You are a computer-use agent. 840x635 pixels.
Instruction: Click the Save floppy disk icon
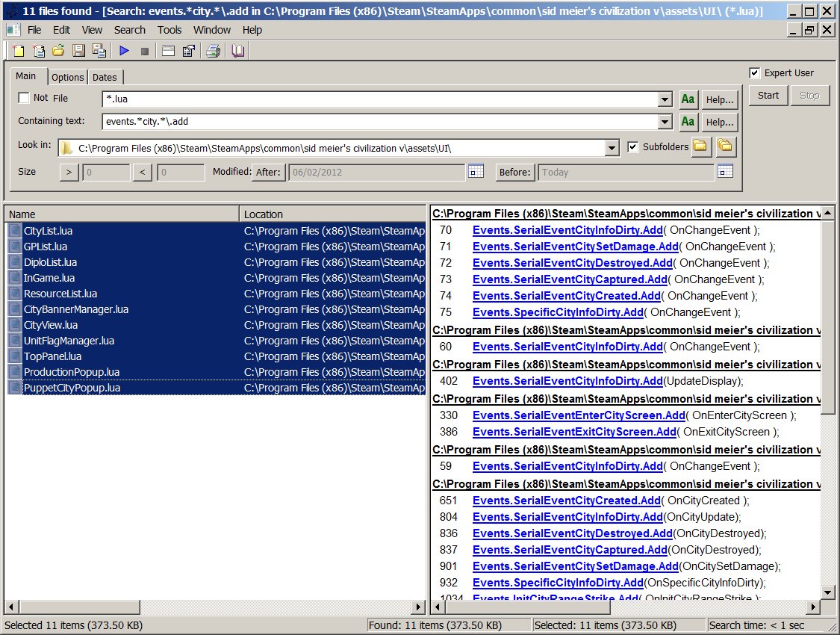pyautogui.click(x=78, y=51)
